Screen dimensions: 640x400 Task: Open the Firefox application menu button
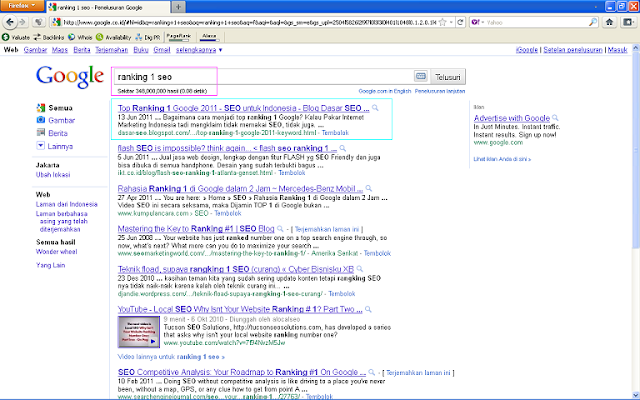tap(22, 6)
